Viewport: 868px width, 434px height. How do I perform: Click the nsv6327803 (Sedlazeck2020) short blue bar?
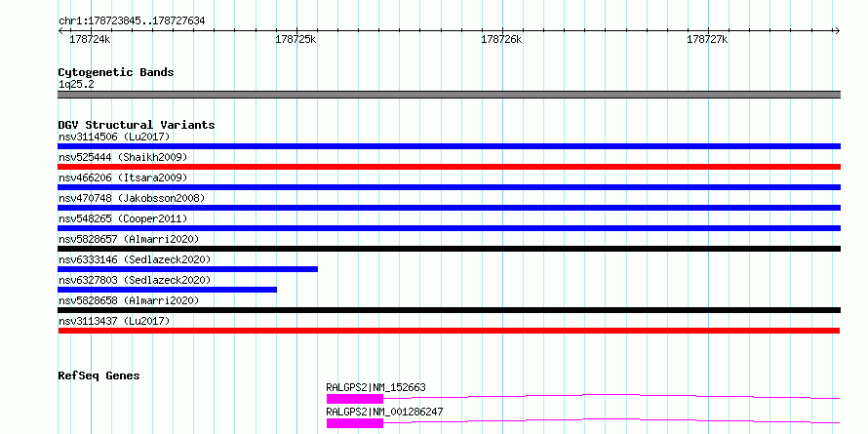[x=167, y=290]
